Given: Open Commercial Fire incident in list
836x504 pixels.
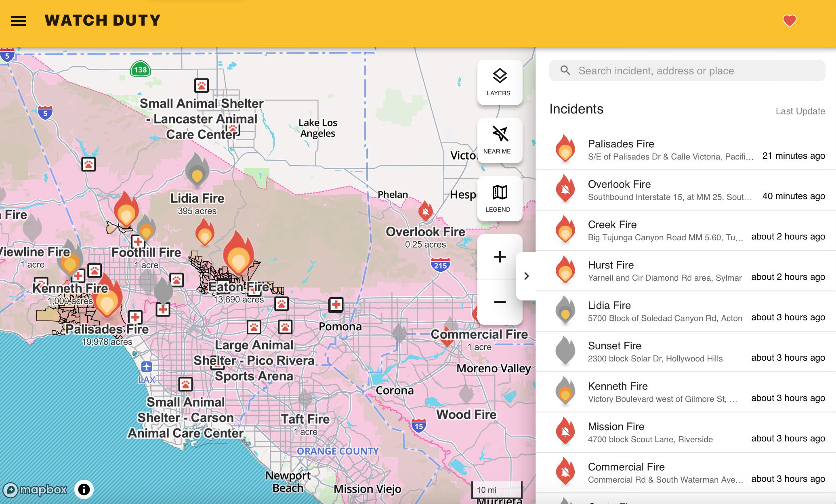Looking at the screenshot, I should pyautogui.click(x=686, y=473).
